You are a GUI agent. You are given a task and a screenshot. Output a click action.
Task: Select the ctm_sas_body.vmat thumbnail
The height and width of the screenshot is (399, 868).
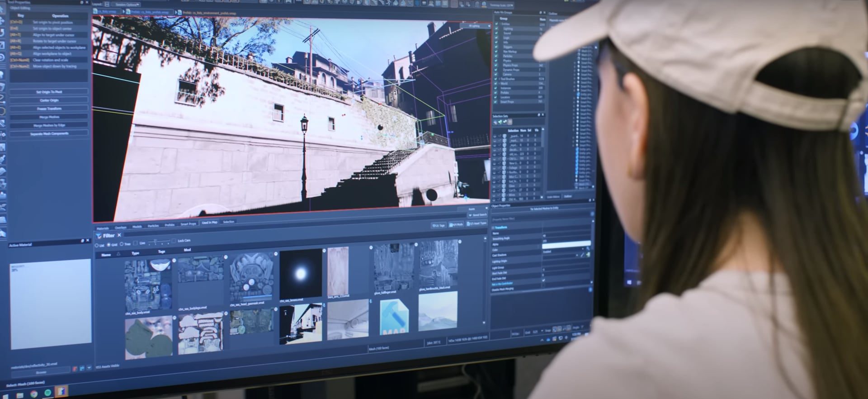(148, 285)
